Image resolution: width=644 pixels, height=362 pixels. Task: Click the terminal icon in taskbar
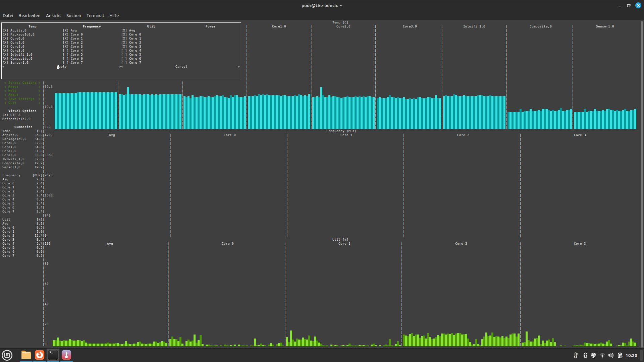[x=53, y=355]
